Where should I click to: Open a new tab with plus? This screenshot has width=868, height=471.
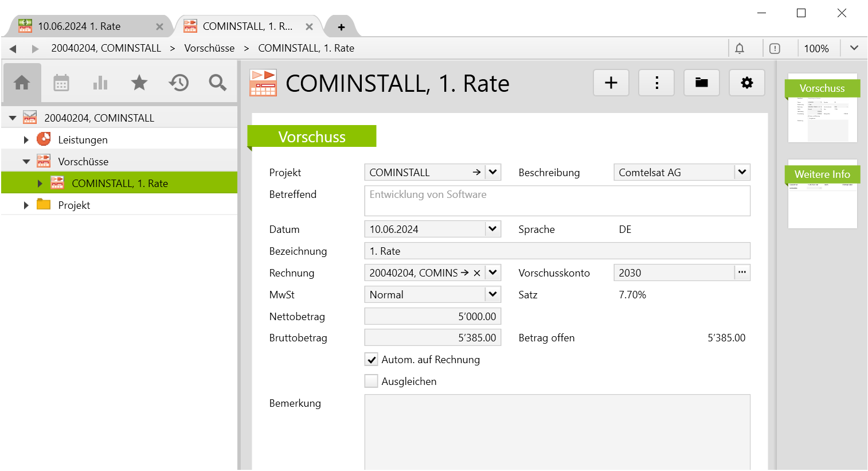pos(341,27)
